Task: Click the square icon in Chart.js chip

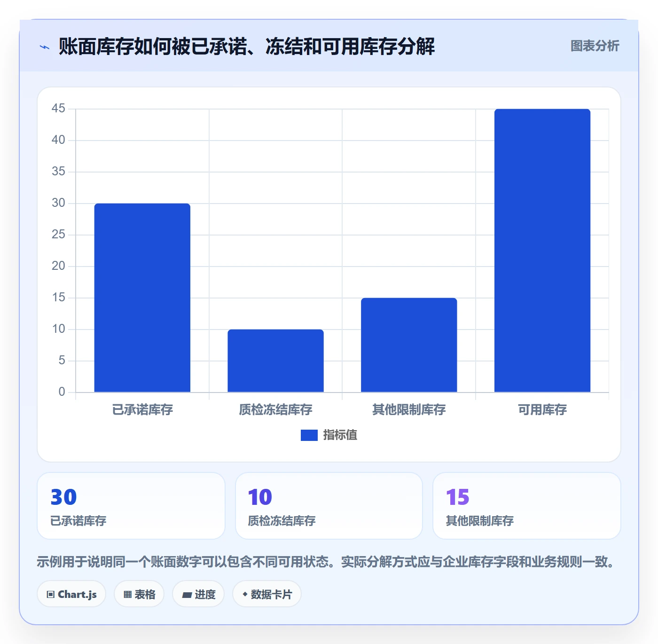Action: 51,595
